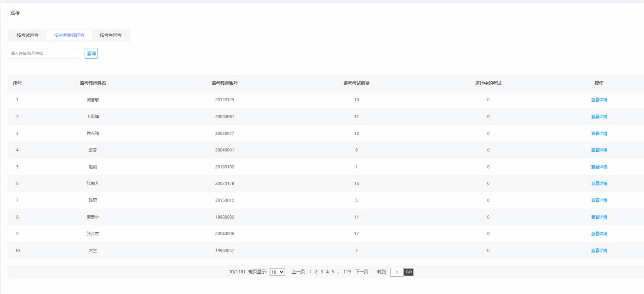The height and width of the screenshot is (294, 644).
Task: View details for teacher 卜凤坤
Action: (599, 117)
